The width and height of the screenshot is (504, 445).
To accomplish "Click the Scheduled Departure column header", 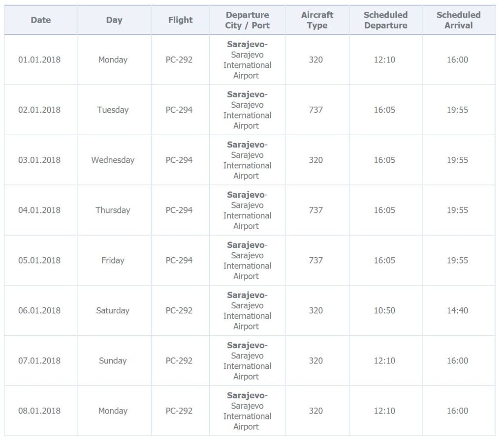I will click(x=385, y=20).
